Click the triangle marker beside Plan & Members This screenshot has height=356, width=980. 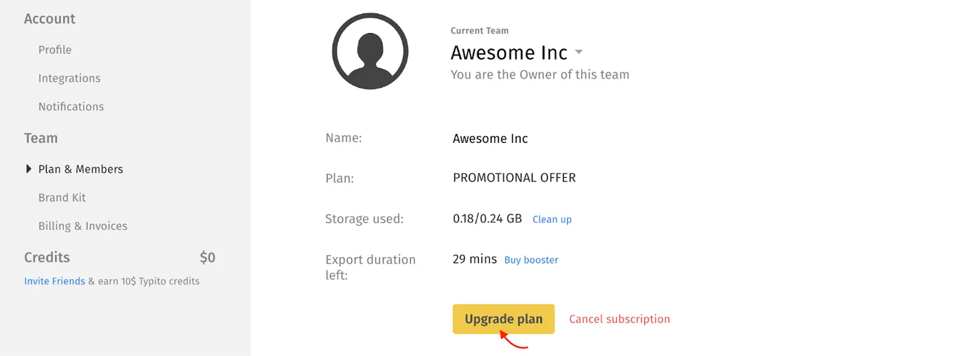[x=29, y=169]
